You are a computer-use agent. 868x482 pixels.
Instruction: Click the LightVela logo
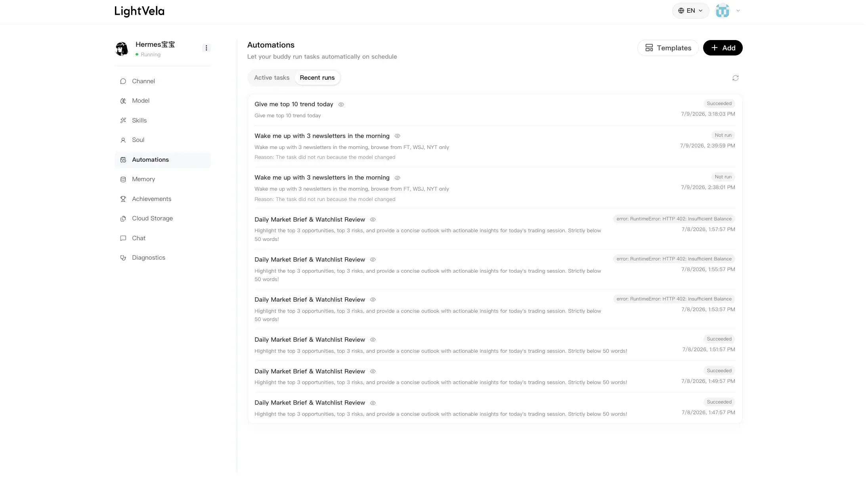140,11
